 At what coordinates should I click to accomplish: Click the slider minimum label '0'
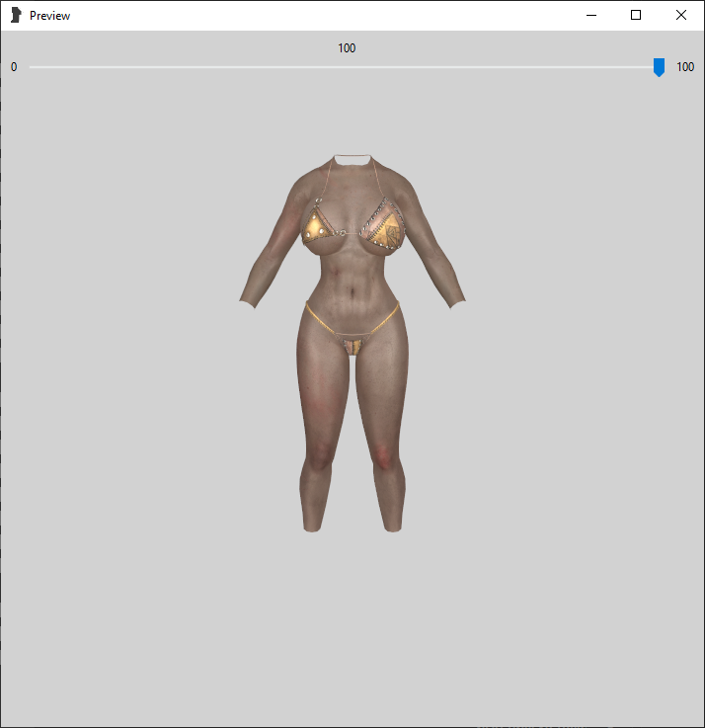(14, 67)
